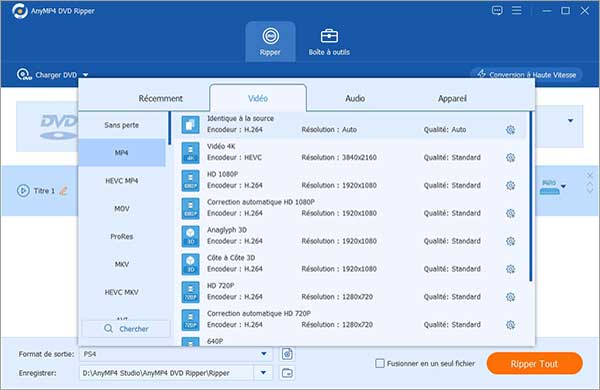Open the Titre 1 output format dropdown arrow
This screenshot has height=390, width=600.
(563, 186)
